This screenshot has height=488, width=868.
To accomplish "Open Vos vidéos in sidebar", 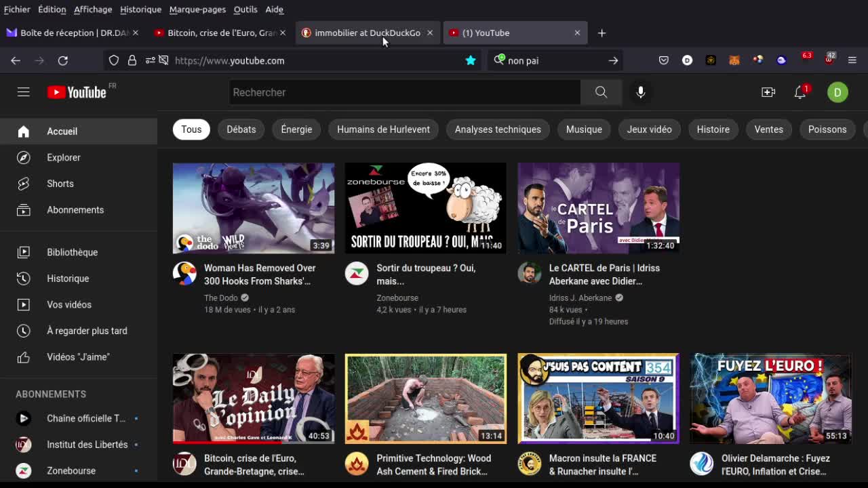I will [x=79, y=304].
